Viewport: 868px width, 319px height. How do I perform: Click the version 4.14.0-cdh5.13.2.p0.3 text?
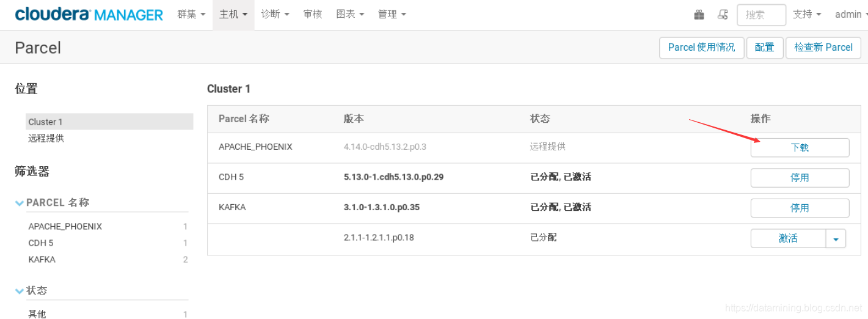385,147
